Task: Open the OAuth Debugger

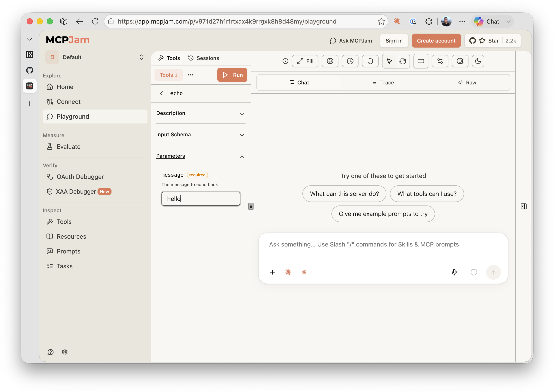Action: pyautogui.click(x=95, y=177)
